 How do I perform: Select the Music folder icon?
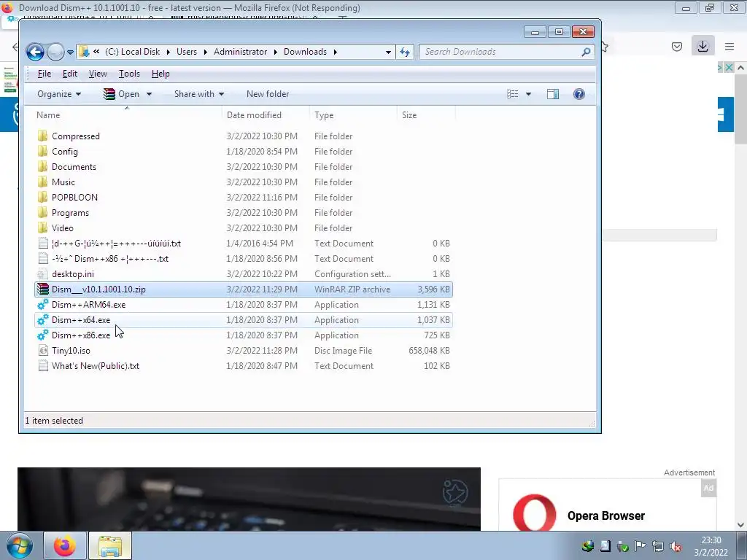point(43,182)
